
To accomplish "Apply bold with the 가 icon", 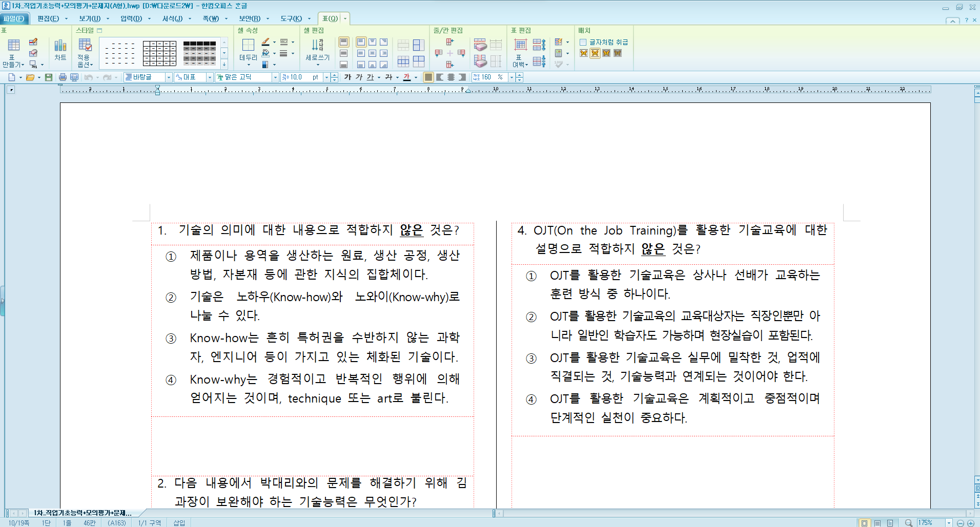I will (x=348, y=77).
